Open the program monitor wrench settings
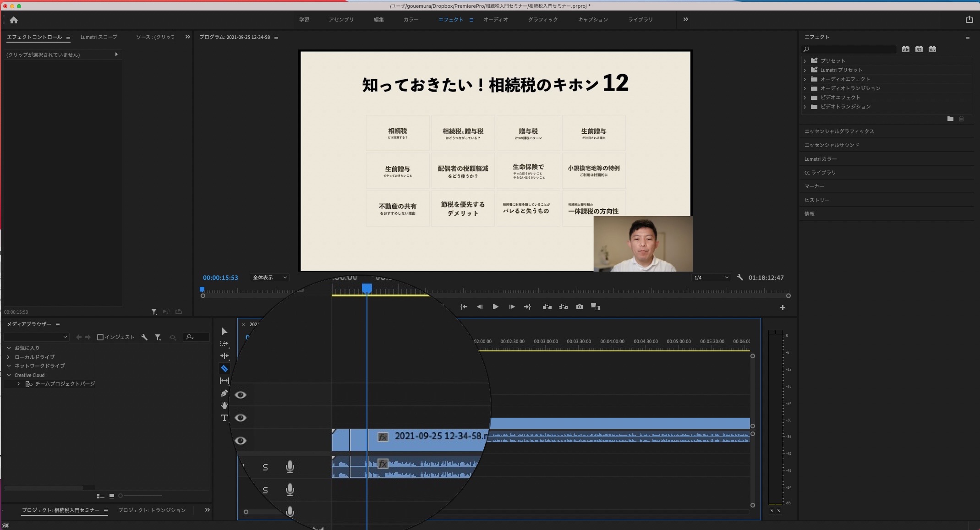The width and height of the screenshot is (980, 530). click(x=739, y=278)
